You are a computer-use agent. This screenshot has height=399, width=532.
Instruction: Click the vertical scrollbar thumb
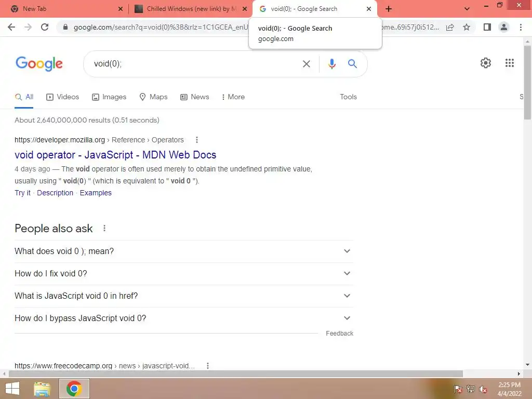[x=527, y=83]
